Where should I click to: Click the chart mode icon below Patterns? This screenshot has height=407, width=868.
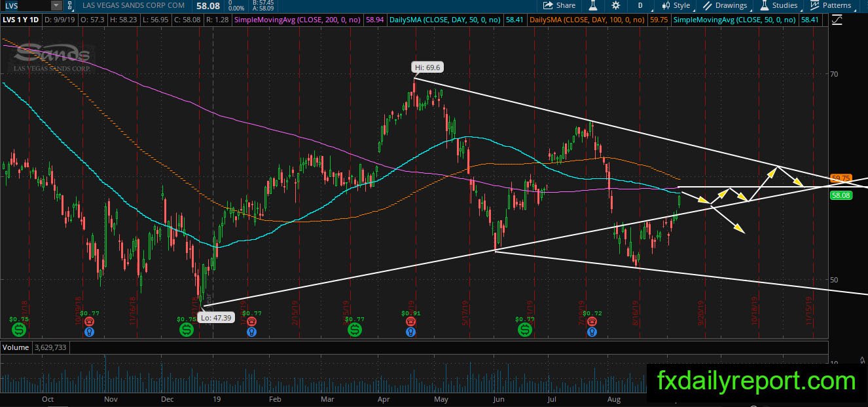pos(836,20)
